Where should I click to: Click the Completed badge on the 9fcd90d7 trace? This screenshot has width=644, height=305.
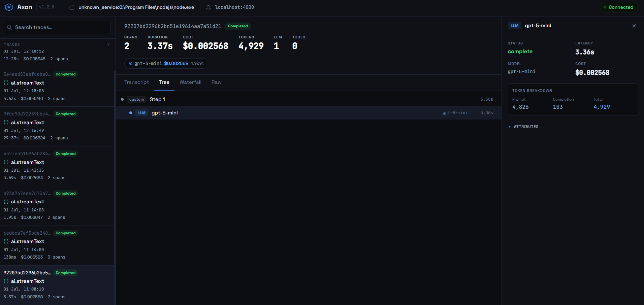[66, 114]
